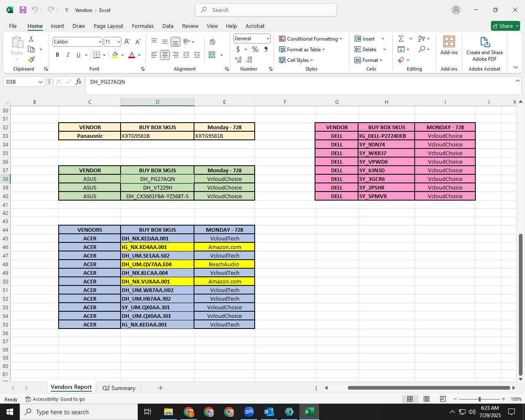Expand the formula bar
The width and height of the screenshot is (525, 420).
518,81
